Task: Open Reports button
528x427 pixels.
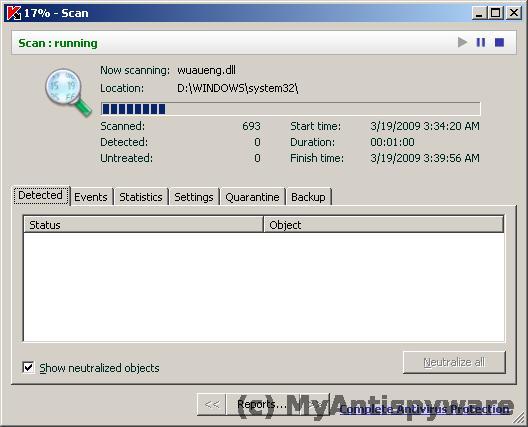Action: [263, 404]
